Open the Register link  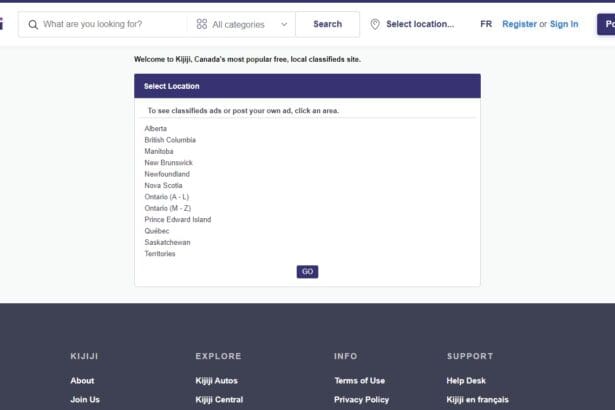519,24
